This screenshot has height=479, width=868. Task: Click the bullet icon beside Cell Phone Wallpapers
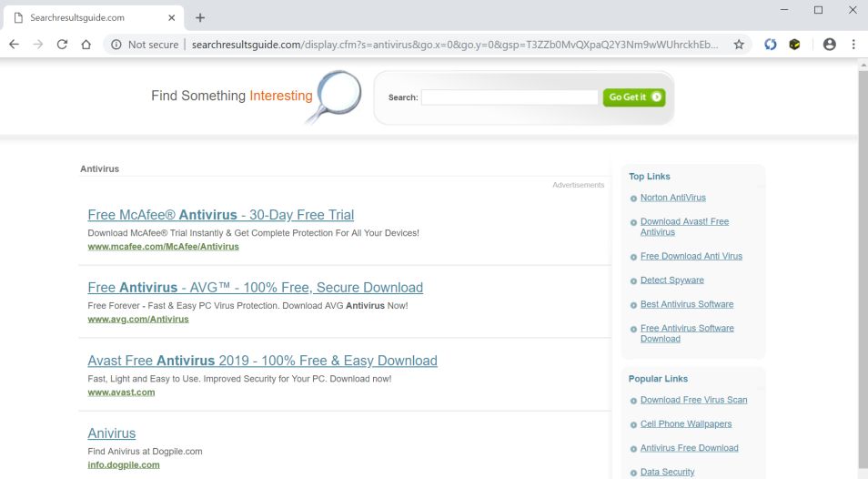(x=633, y=424)
